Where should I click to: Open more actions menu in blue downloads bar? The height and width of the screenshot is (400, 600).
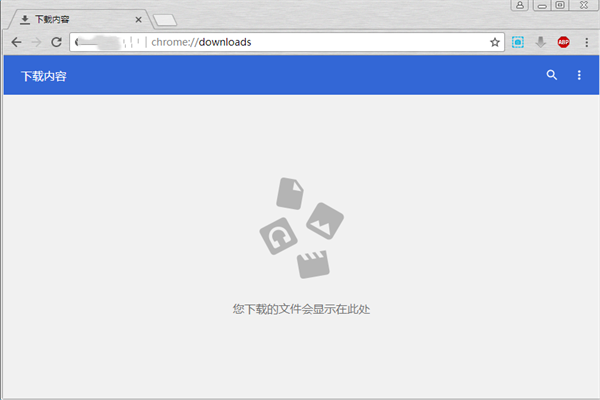click(x=579, y=75)
